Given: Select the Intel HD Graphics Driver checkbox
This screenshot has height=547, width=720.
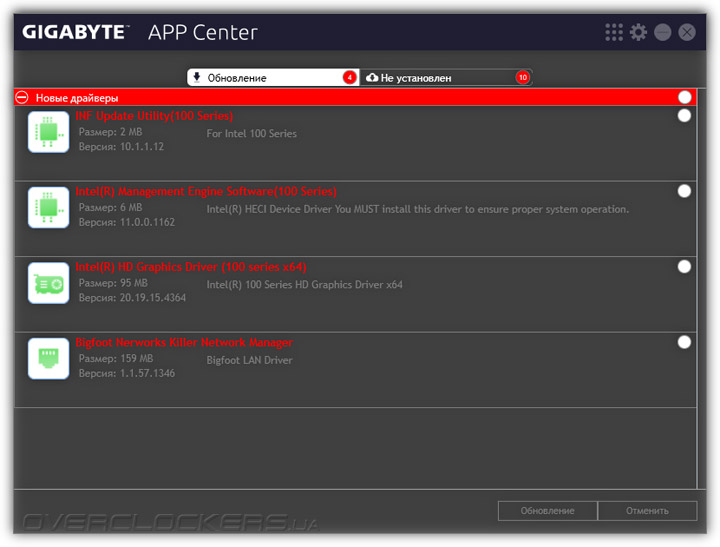Looking at the screenshot, I should 684,267.
